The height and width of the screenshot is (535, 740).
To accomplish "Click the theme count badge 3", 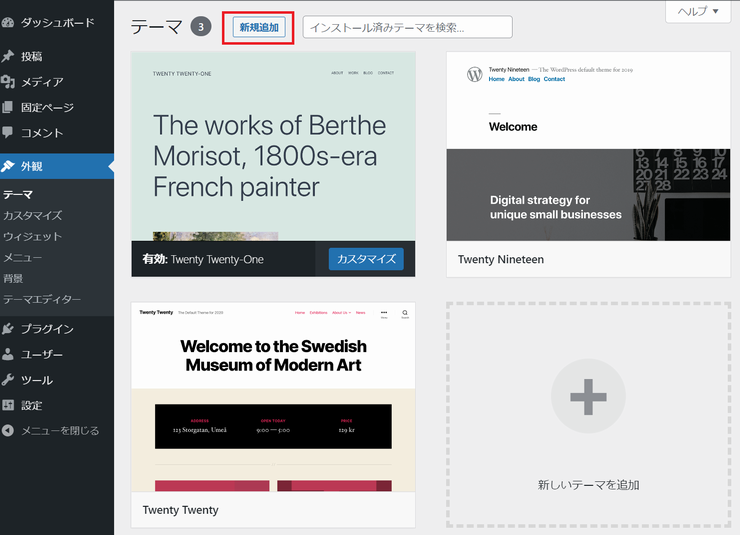I will [201, 27].
